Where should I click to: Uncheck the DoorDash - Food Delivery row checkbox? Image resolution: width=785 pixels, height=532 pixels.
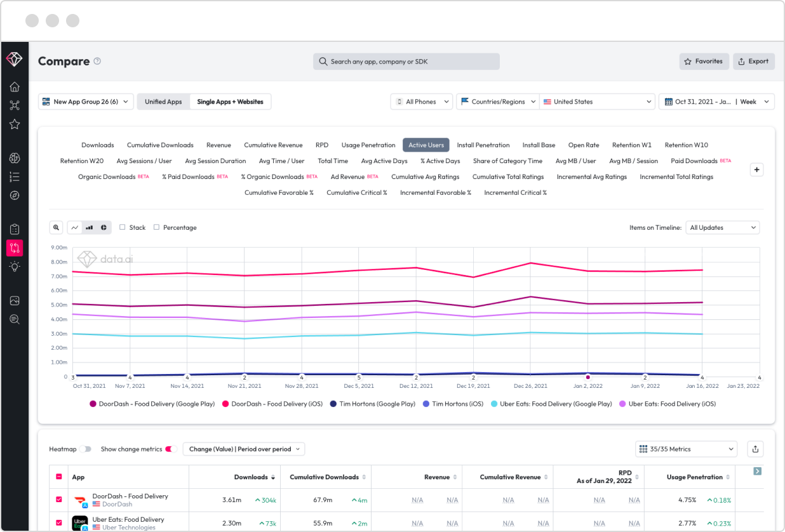pyautogui.click(x=59, y=500)
